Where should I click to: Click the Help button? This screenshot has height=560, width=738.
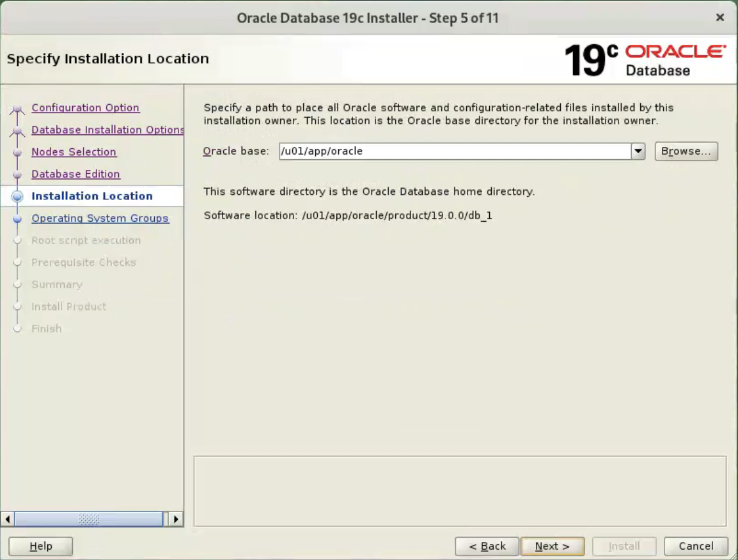[41, 547]
